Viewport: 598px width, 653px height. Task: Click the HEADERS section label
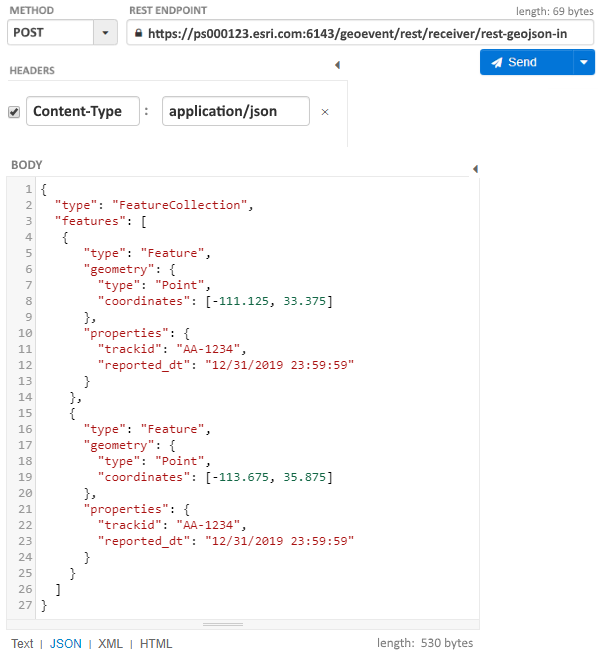[x=32, y=70]
